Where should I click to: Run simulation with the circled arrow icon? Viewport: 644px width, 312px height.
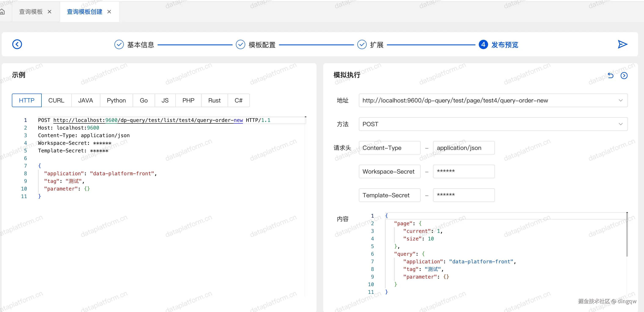(x=624, y=75)
